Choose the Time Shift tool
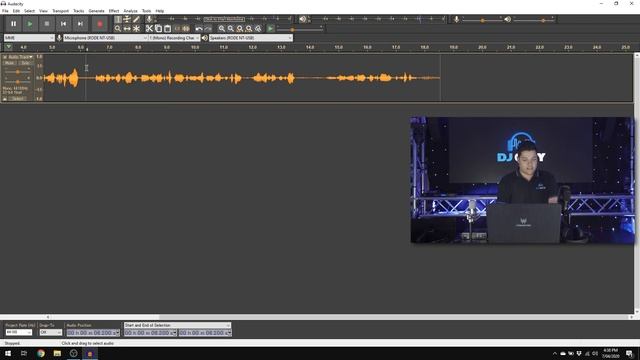This screenshot has width=640, height=360. click(127, 29)
